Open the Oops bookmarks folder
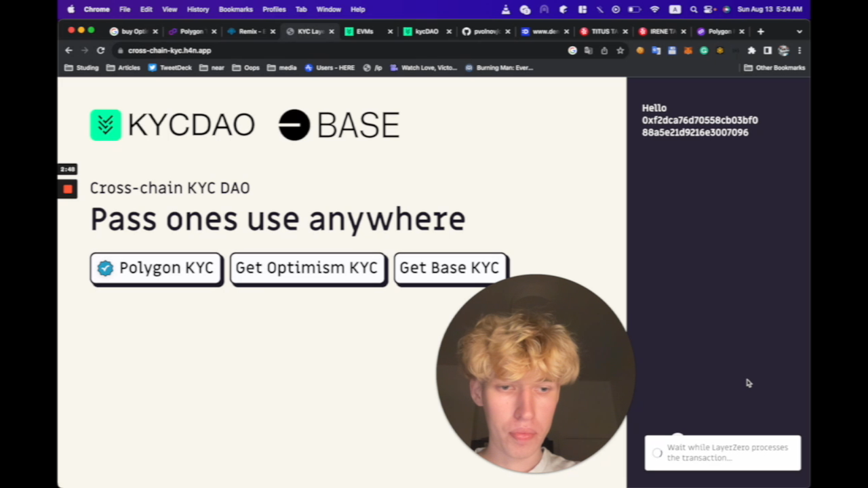Viewport: 868px width, 488px height. [245, 68]
